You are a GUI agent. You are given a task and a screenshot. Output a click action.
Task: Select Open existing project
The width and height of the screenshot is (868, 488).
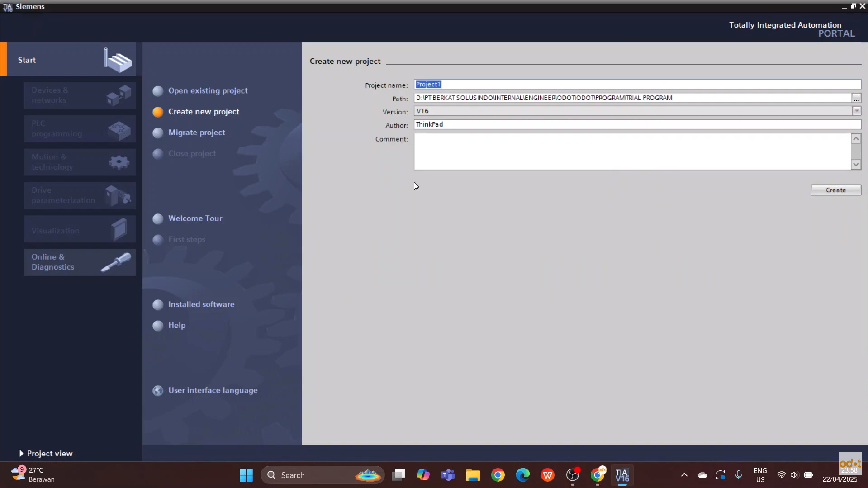tap(208, 90)
